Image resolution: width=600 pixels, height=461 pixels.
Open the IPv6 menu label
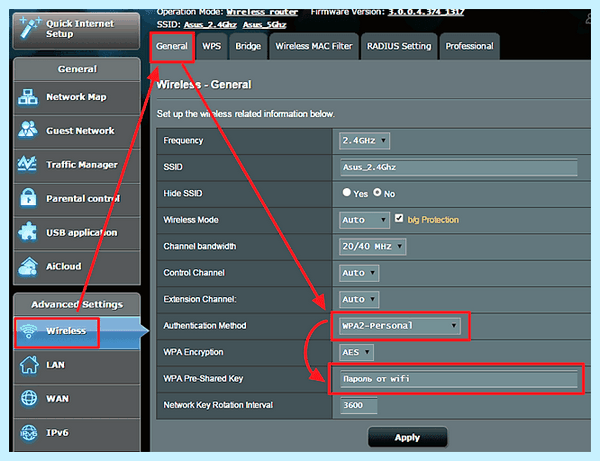coord(57,433)
